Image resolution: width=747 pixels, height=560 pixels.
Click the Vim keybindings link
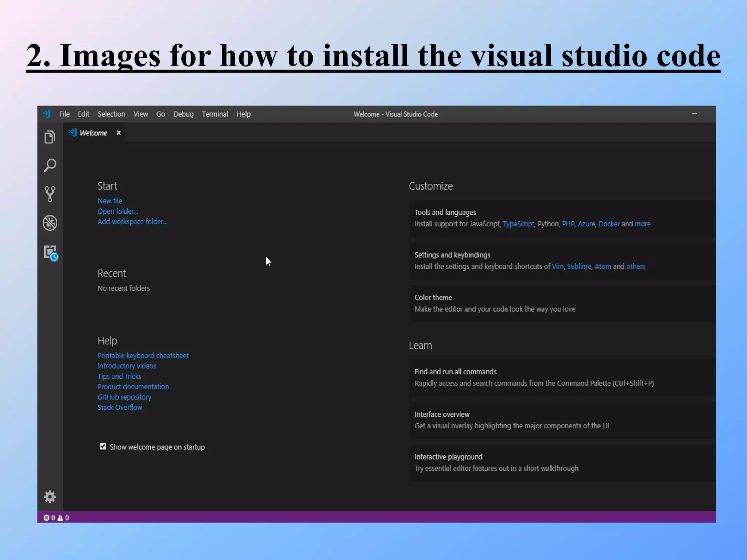pyautogui.click(x=557, y=267)
